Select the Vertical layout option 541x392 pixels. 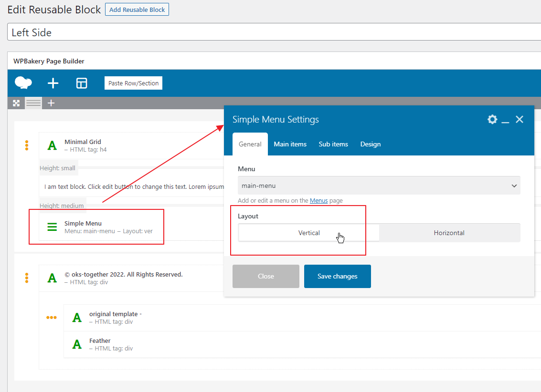(309, 233)
